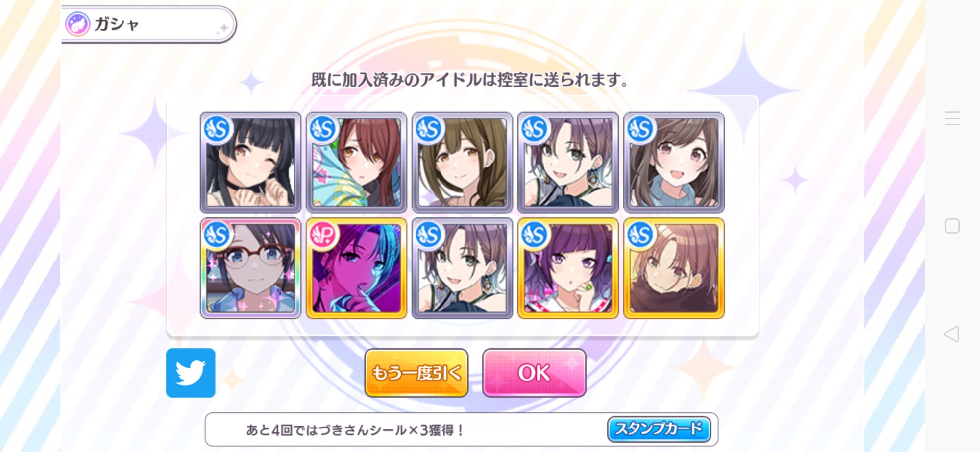Pull the gacha again with もう一度引く
The image size is (980, 452).
coord(416,373)
